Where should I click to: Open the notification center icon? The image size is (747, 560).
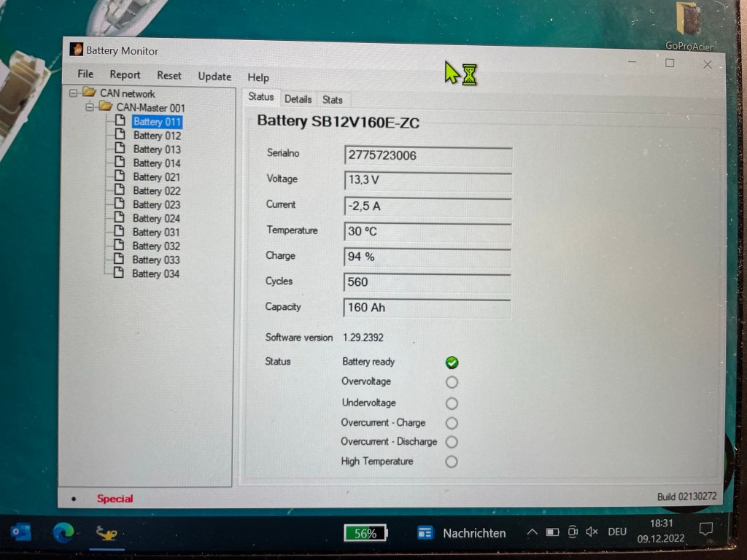pos(705,530)
